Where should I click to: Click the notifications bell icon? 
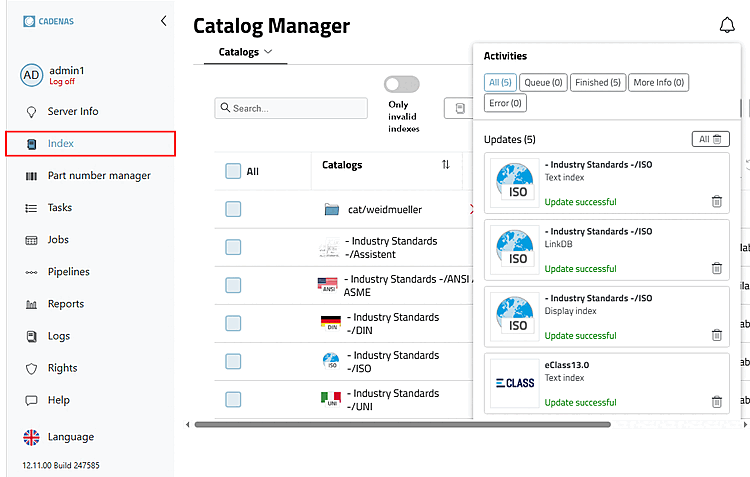point(727,26)
